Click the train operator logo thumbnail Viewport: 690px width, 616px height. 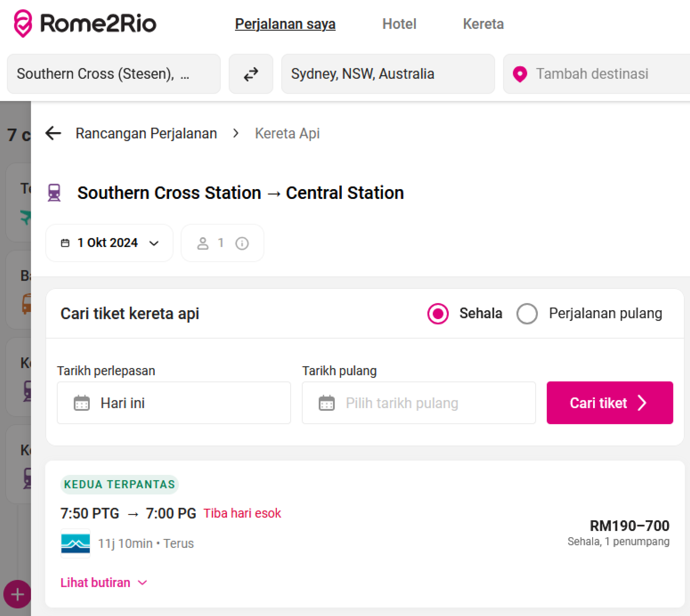coord(76,543)
